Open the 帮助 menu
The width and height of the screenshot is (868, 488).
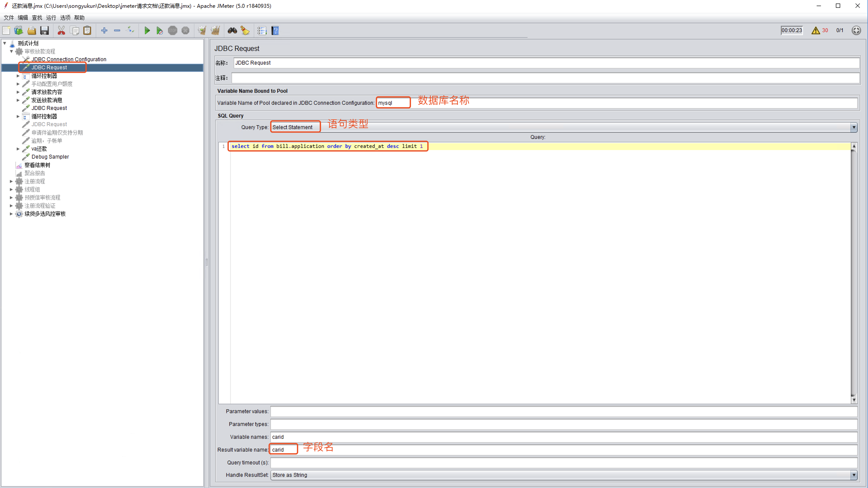pyautogui.click(x=79, y=18)
